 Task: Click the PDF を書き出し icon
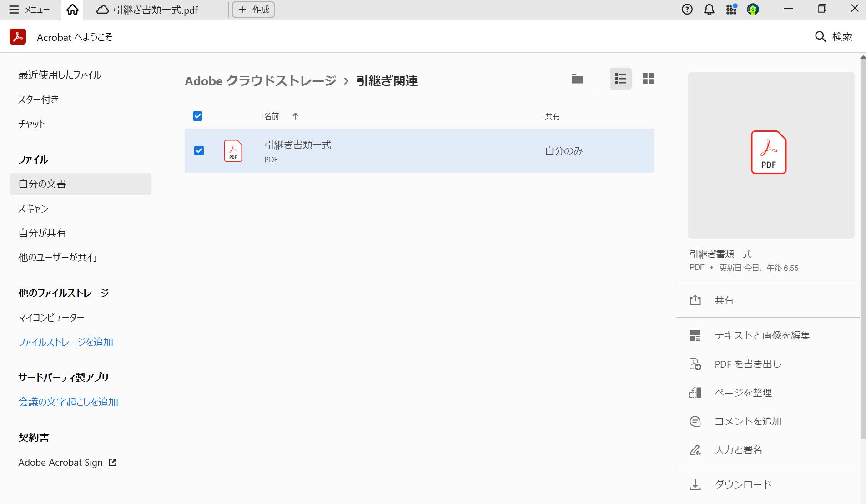695,364
